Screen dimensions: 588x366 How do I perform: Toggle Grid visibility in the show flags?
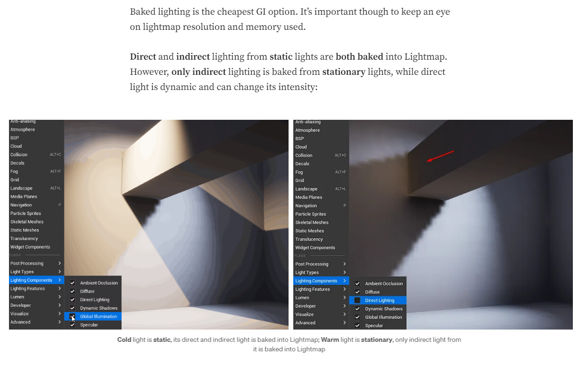[x=14, y=179]
